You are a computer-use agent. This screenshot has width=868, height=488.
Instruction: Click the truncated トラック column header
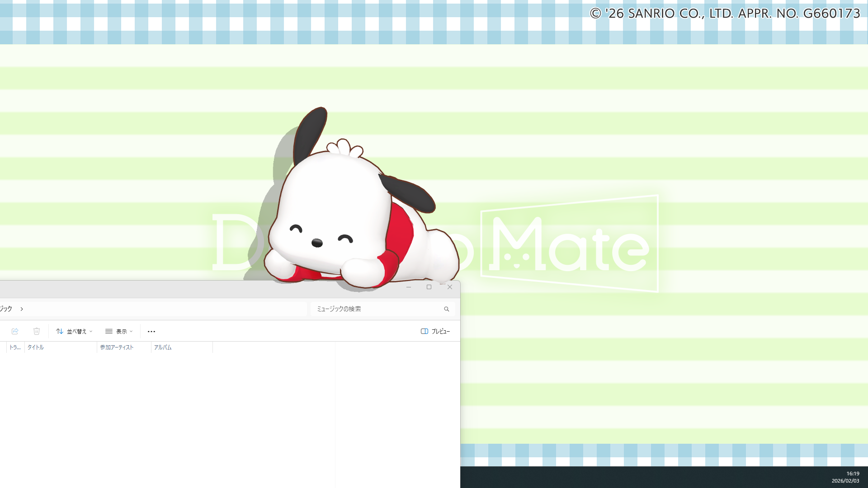click(15, 347)
